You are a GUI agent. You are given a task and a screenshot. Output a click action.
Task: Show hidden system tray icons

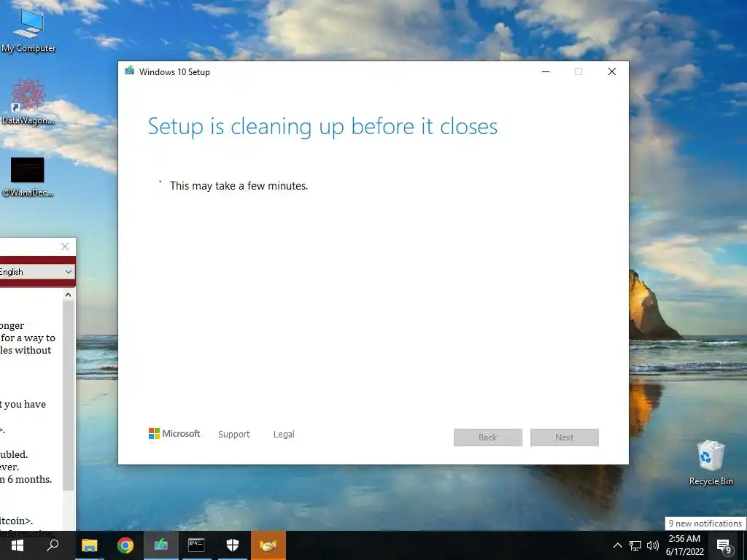pyautogui.click(x=617, y=545)
